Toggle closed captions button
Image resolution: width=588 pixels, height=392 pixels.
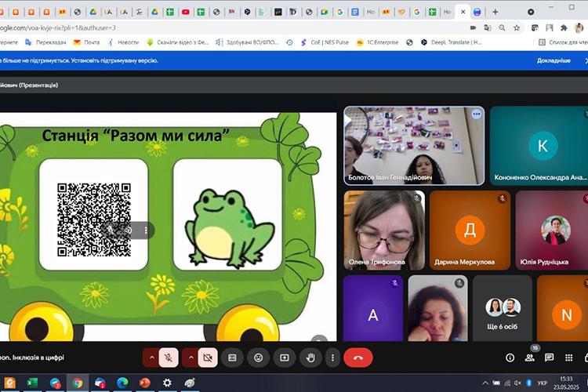(232, 358)
